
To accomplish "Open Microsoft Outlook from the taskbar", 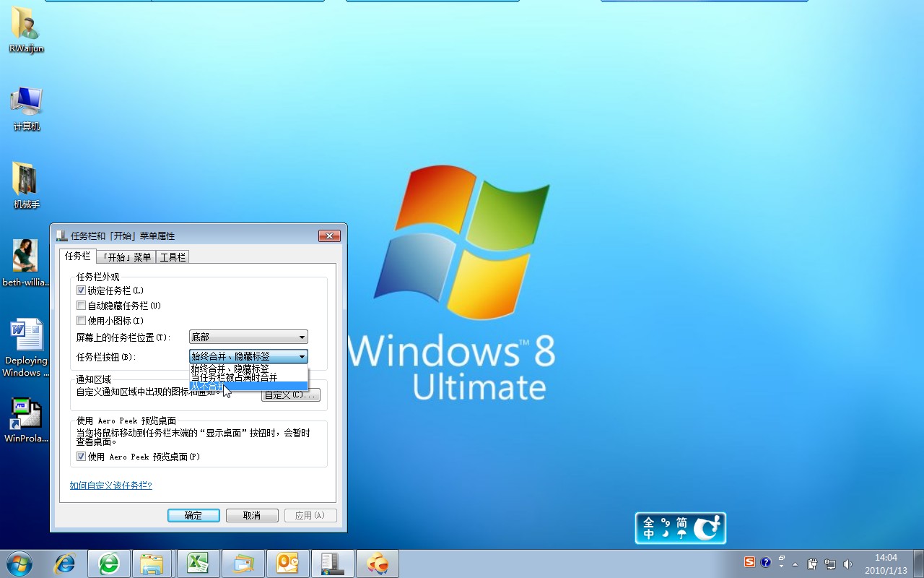I will 288,563.
